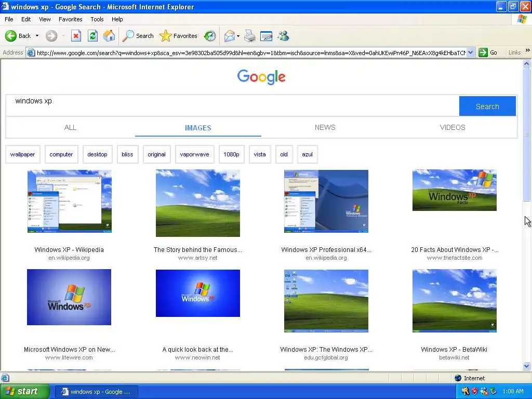The width and height of the screenshot is (532, 399).
Task: Click the scrollbar down arrow
Action: tap(527, 366)
